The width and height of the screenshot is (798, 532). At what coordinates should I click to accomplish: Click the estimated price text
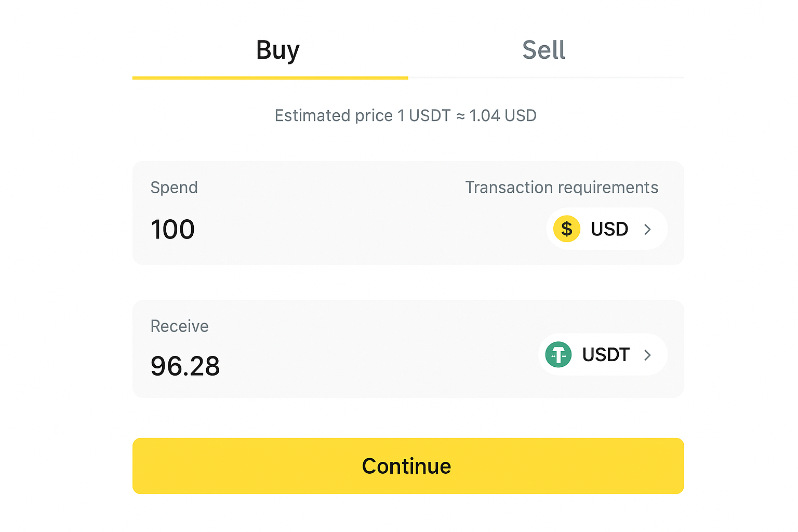[406, 115]
